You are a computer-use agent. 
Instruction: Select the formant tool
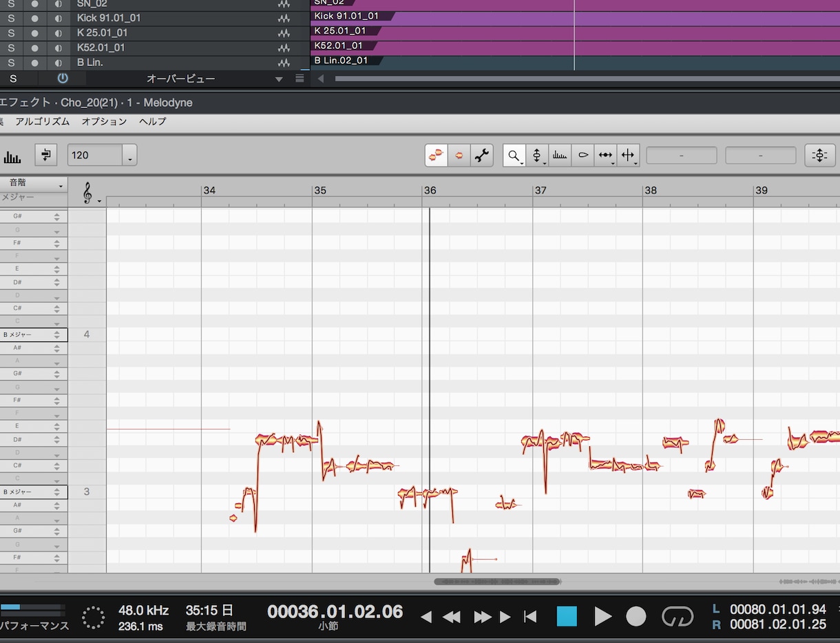click(560, 156)
